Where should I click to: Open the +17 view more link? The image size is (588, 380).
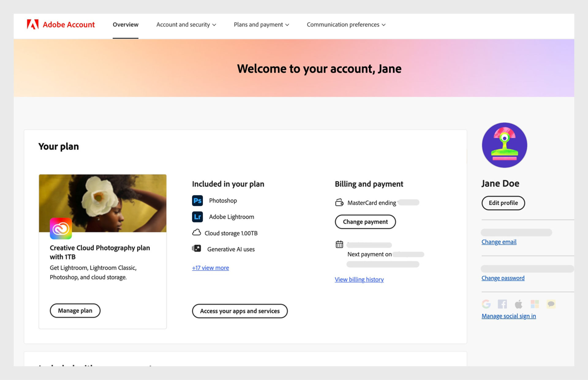(210, 268)
